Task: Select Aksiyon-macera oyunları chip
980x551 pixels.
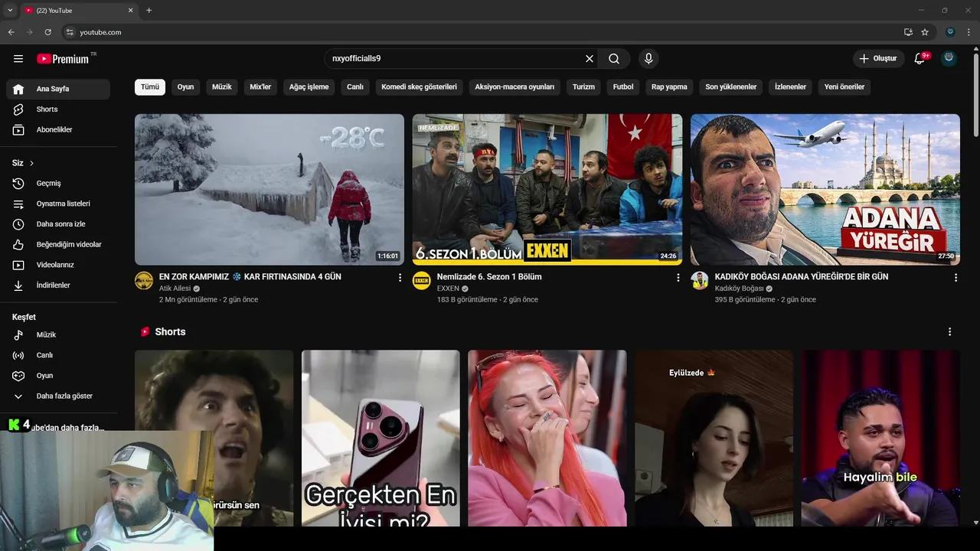Action: point(514,87)
